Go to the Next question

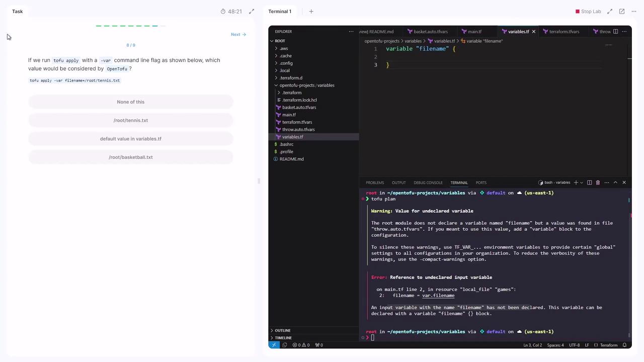point(238,35)
